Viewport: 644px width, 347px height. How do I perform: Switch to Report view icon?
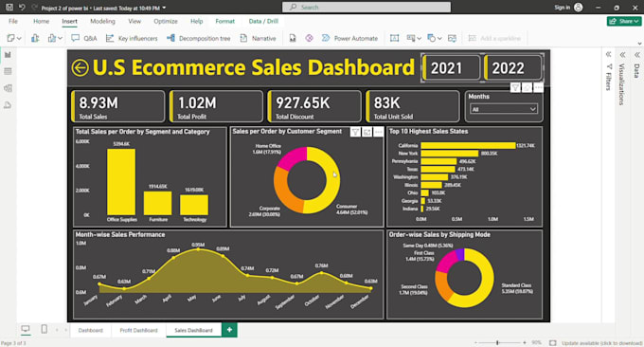pos(8,55)
